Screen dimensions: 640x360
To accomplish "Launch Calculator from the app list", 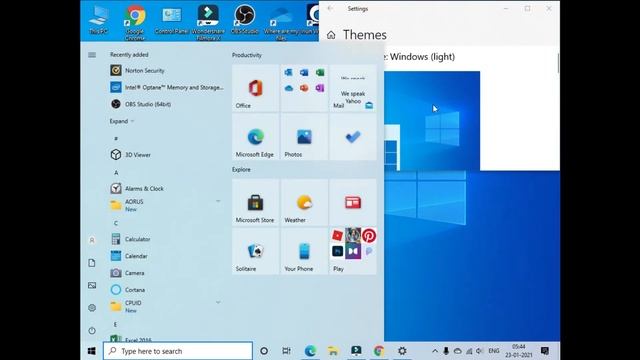I will click(x=167, y=239).
